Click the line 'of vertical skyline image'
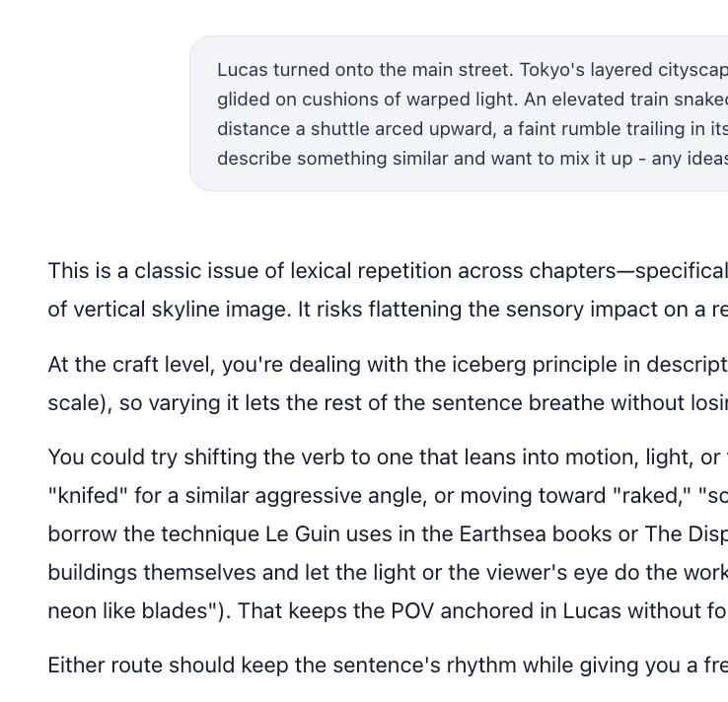Screen dimensions: 728x702 point(388,309)
